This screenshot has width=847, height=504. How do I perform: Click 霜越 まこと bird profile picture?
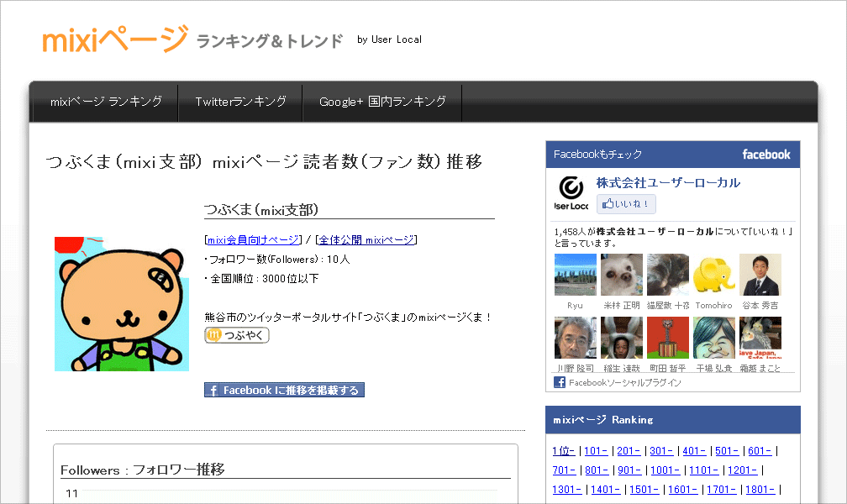(760, 338)
